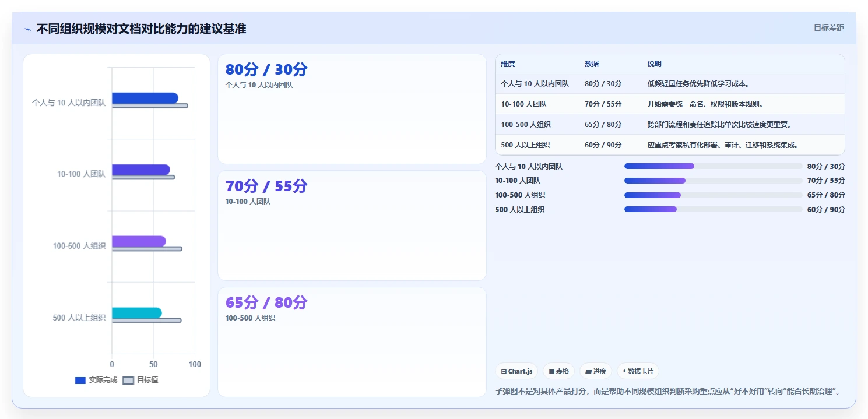Select table cell 应重点考察私有化部署、审计、迁移和系统集成。

(x=723, y=145)
